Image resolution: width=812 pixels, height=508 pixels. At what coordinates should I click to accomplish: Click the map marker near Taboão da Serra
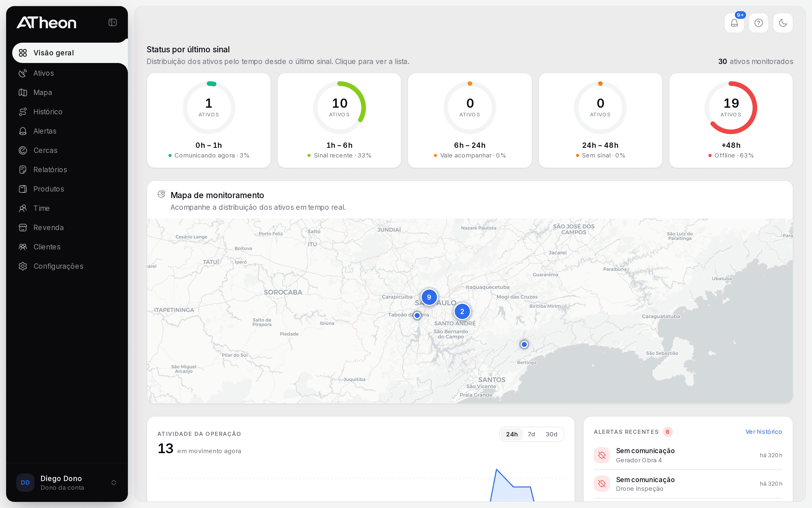click(417, 315)
